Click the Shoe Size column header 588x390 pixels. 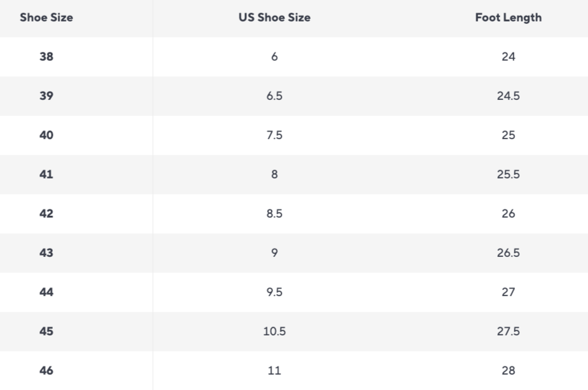pyautogui.click(x=46, y=18)
